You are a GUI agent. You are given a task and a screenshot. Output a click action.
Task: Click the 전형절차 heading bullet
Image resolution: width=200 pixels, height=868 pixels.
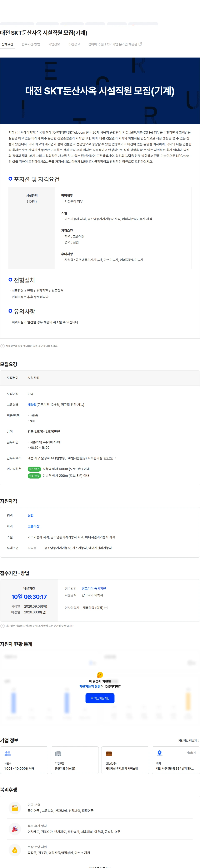[x=10, y=280]
